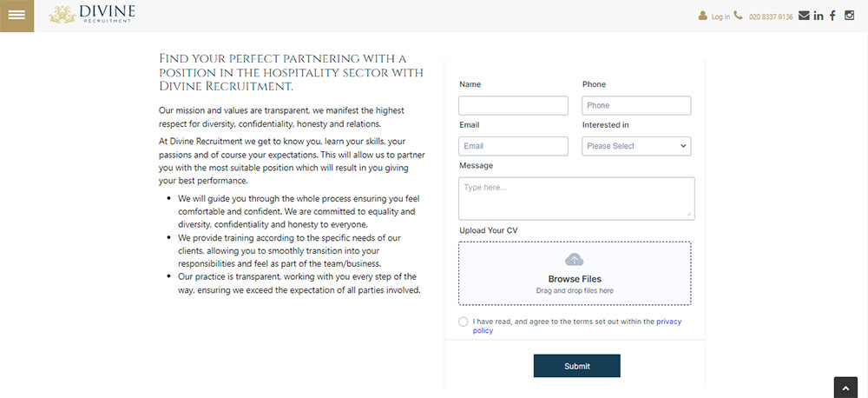Open the privacy policy link
This screenshot has height=398, width=868.
pos(577,326)
